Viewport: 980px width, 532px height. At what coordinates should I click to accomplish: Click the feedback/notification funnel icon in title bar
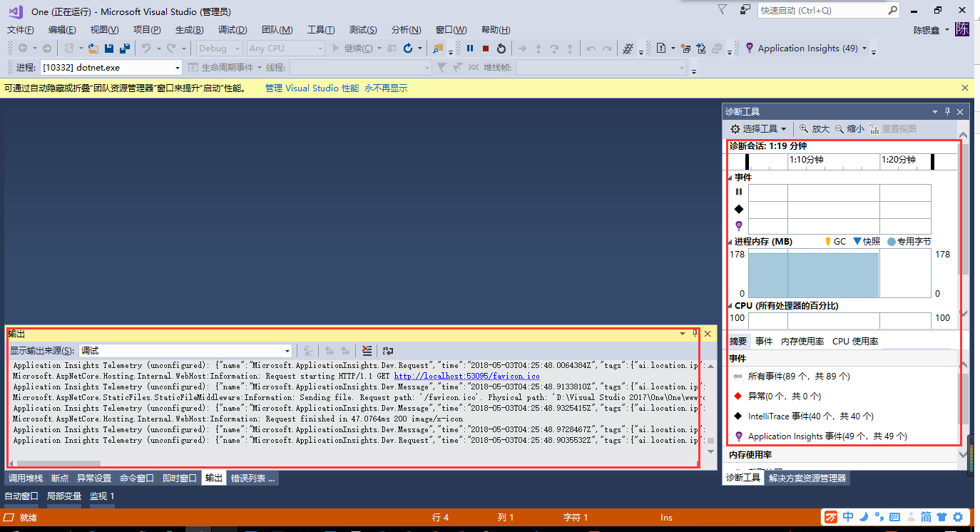click(723, 10)
